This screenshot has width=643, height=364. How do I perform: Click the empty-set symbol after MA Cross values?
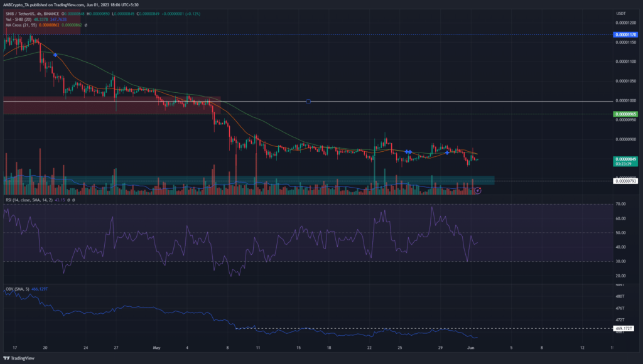85,24
